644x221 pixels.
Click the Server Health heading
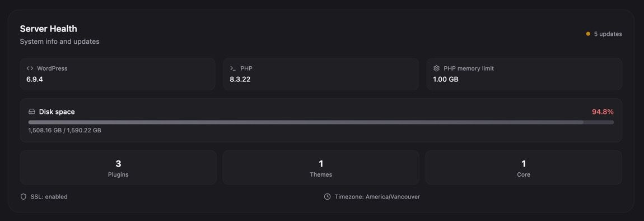tap(49, 29)
